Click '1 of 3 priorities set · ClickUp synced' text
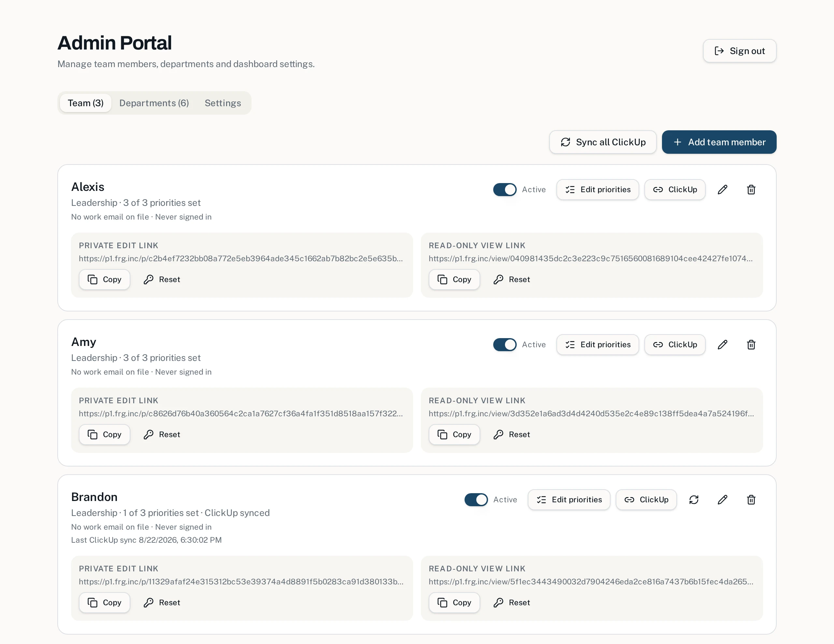The image size is (834, 644). click(196, 513)
